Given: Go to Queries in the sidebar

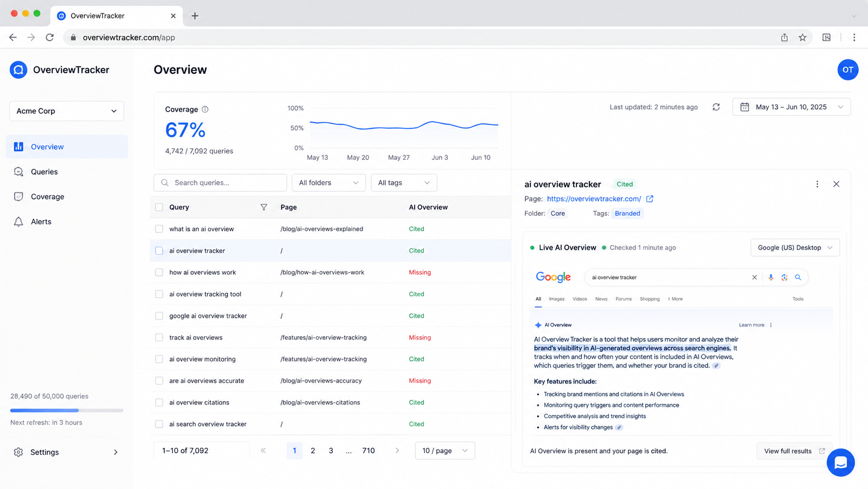Looking at the screenshot, I should (66, 172).
